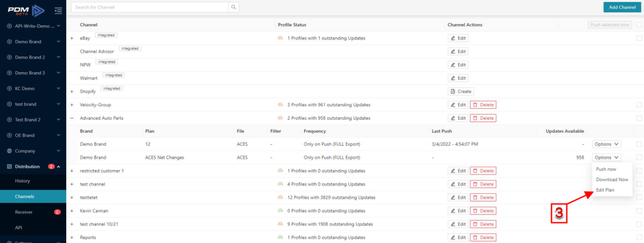The image size is (644, 243).
Task: Tick the Kevin Cannan row checkbox
Action: click(x=639, y=211)
